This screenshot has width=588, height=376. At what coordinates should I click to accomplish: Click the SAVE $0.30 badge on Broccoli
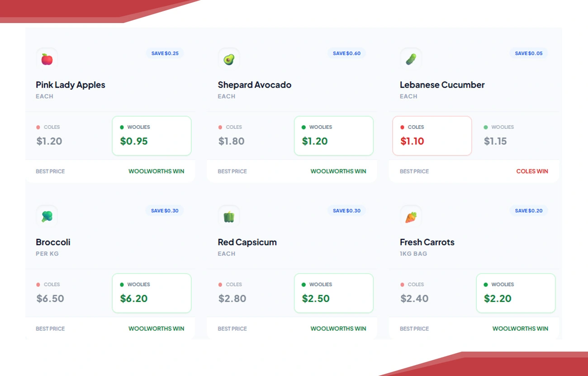click(x=165, y=211)
